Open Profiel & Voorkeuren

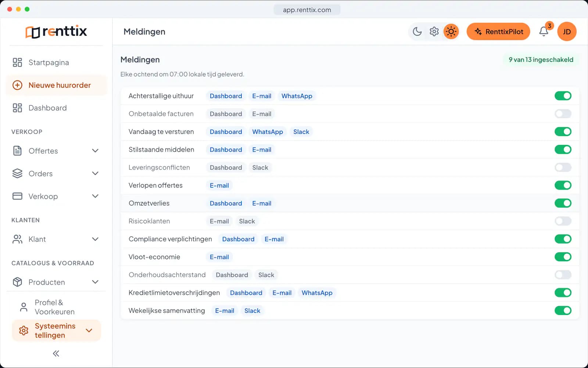[x=56, y=307]
